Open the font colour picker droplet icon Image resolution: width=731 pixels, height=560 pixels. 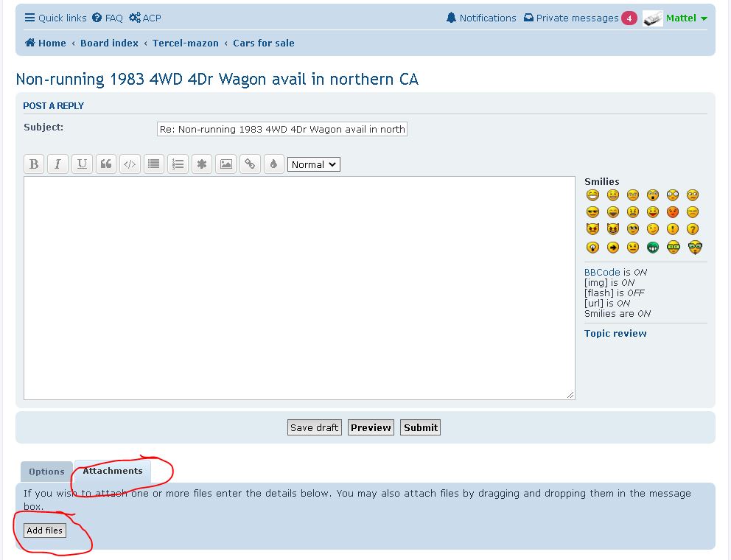tap(273, 164)
